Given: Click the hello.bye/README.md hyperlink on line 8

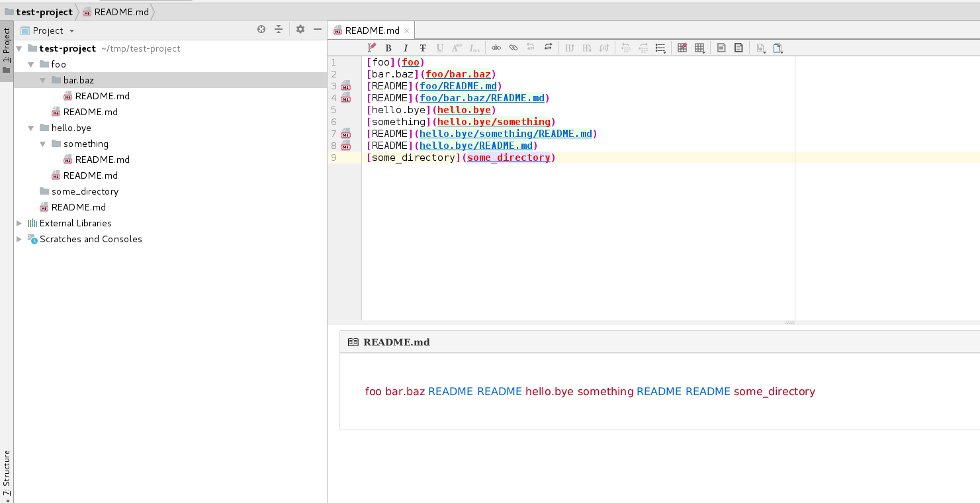Looking at the screenshot, I should (476, 145).
